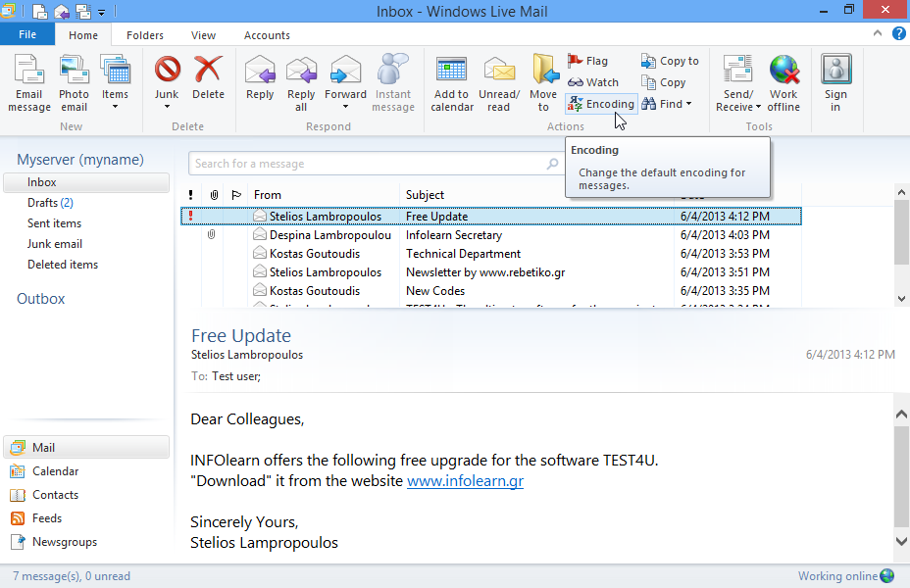Watch the selected conversation
Viewport: 910px width, 588px height.
click(x=593, y=82)
